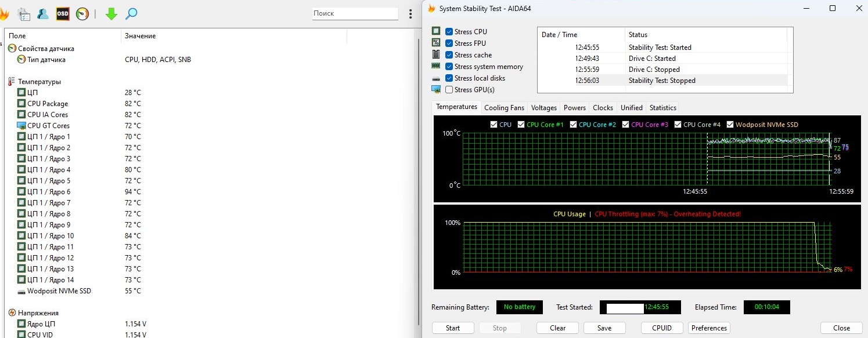Disable the Stress cache option

[449, 55]
